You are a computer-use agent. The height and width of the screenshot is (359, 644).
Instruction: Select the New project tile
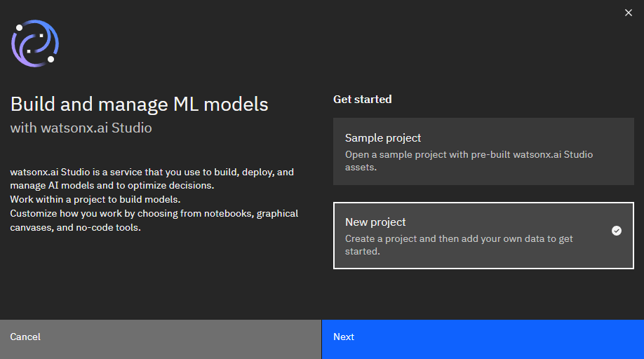coord(483,236)
